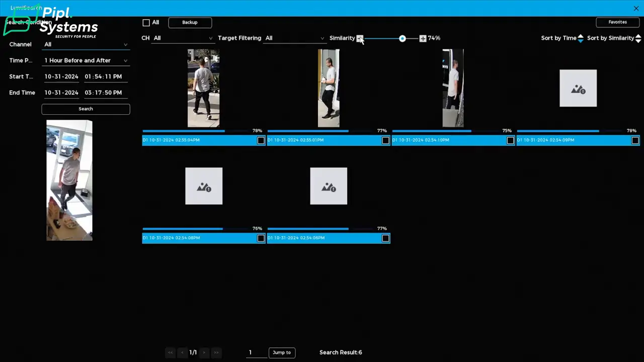This screenshot has width=644, height=362.
Task: Open the missing-image result at 02:54:08PM
Action: (x=204, y=186)
